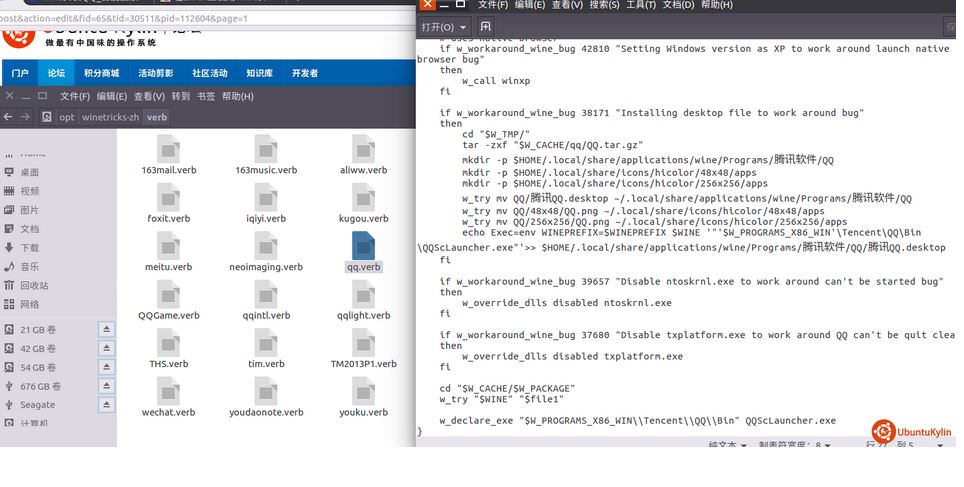
Task: Open the 文档(D) menu in text editor
Action: tap(678, 5)
